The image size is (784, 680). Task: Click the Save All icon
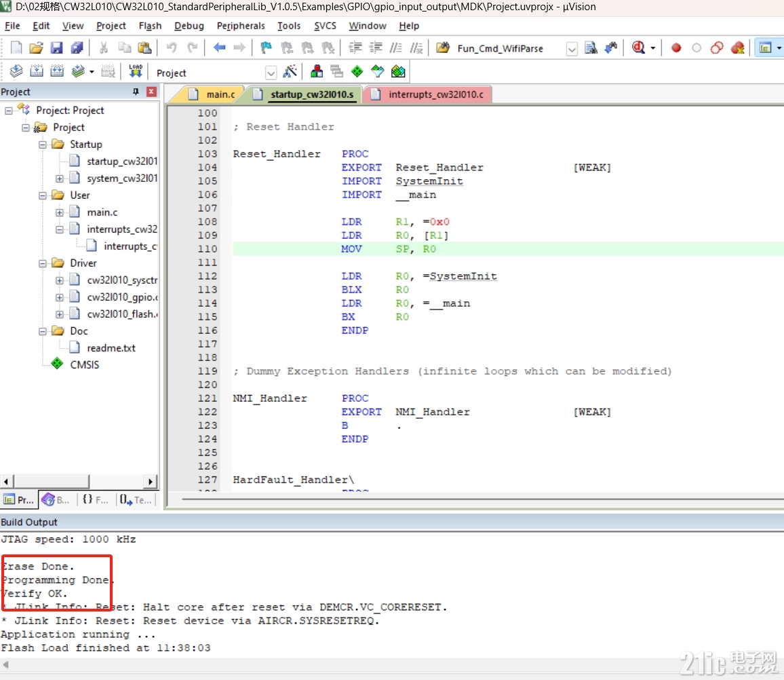click(x=77, y=48)
